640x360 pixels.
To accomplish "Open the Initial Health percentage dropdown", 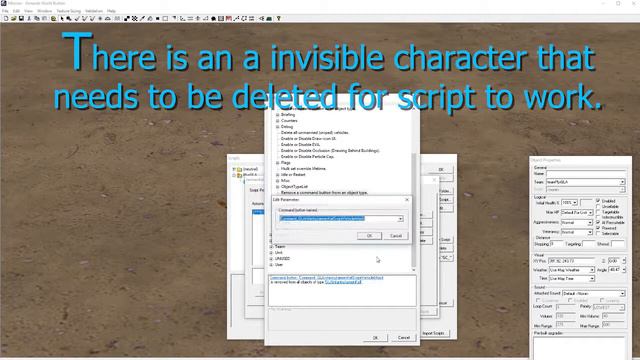I will pos(575,202).
